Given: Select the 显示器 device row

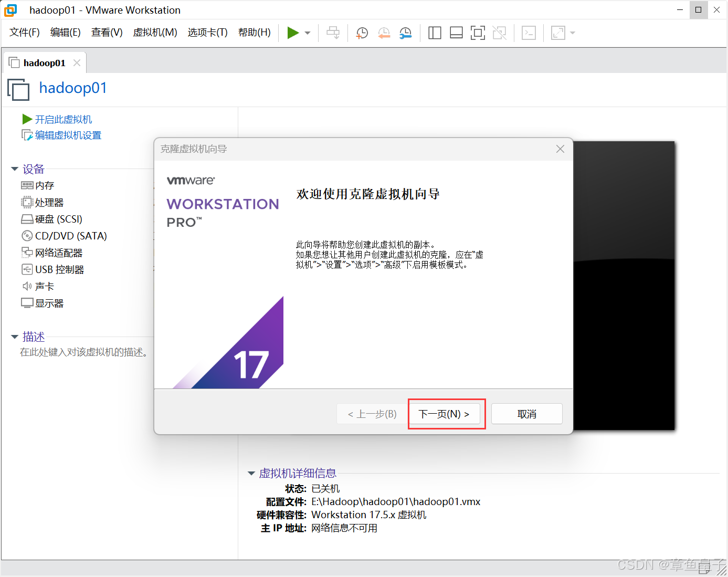Looking at the screenshot, I should click(x=43, y=303).
